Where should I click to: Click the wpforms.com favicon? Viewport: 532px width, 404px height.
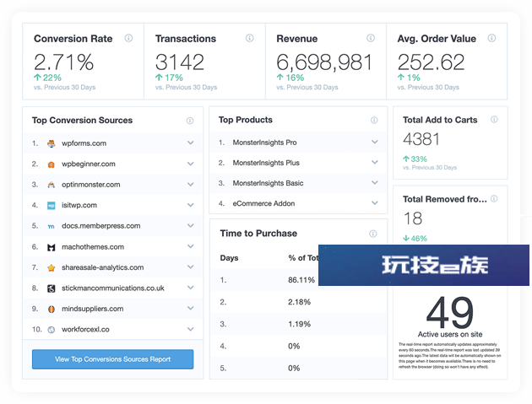52,143
